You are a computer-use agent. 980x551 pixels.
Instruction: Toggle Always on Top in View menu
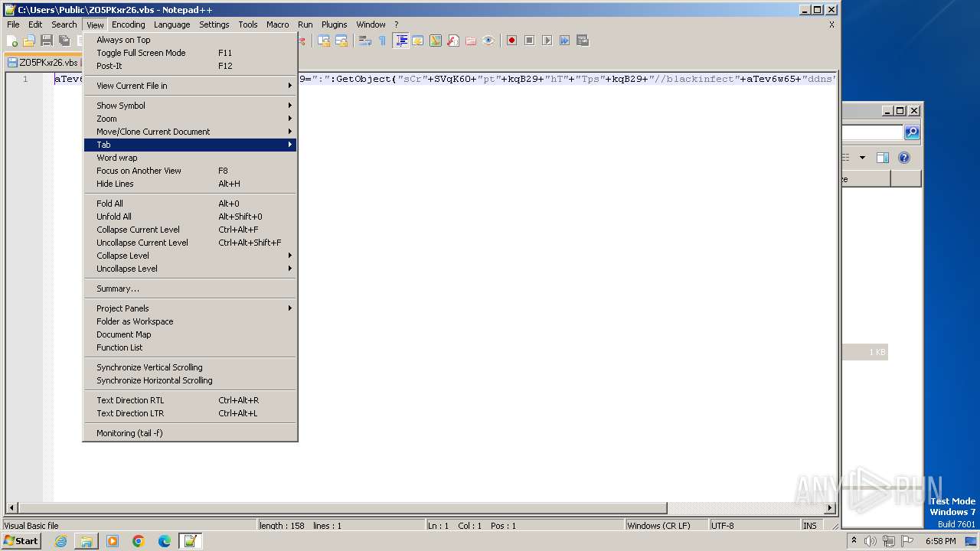click(190, 40)
